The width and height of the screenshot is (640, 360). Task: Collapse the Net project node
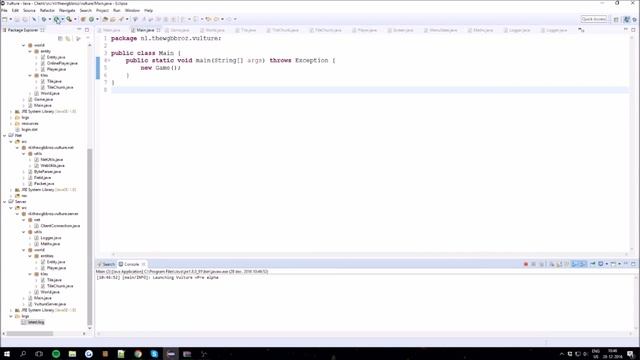4,136
